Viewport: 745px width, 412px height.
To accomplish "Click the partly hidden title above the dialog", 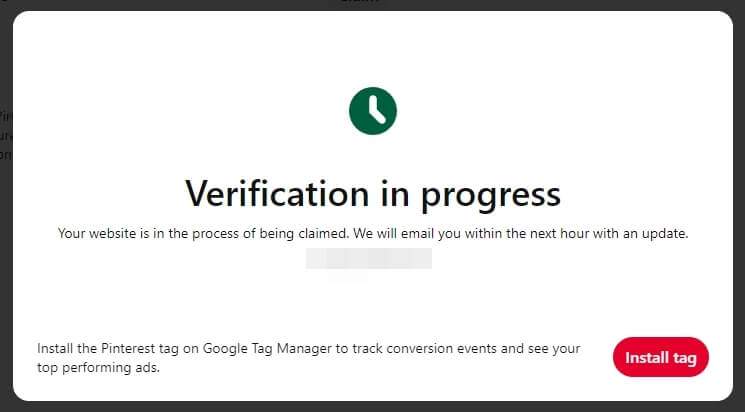I will [359, 1].
